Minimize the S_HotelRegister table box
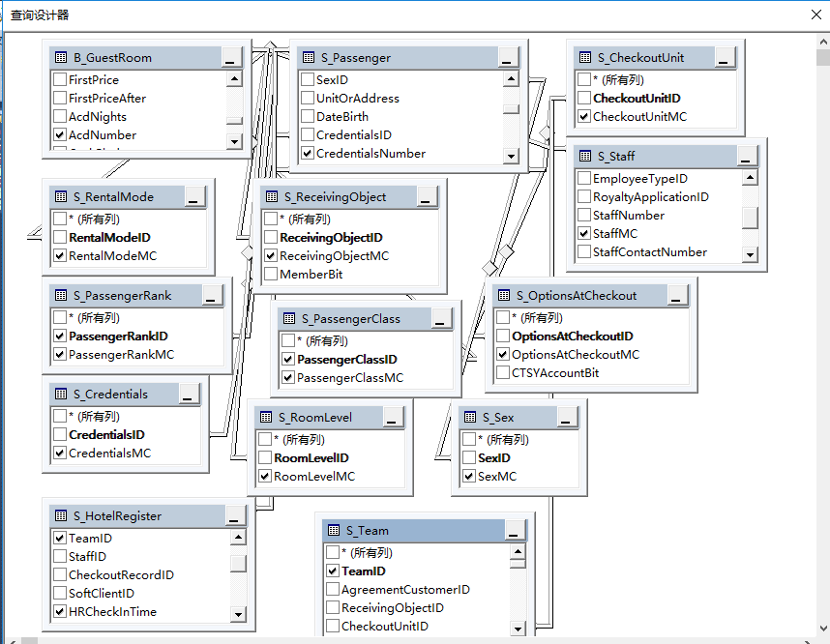The image size is (830, 644). (234, 516)
